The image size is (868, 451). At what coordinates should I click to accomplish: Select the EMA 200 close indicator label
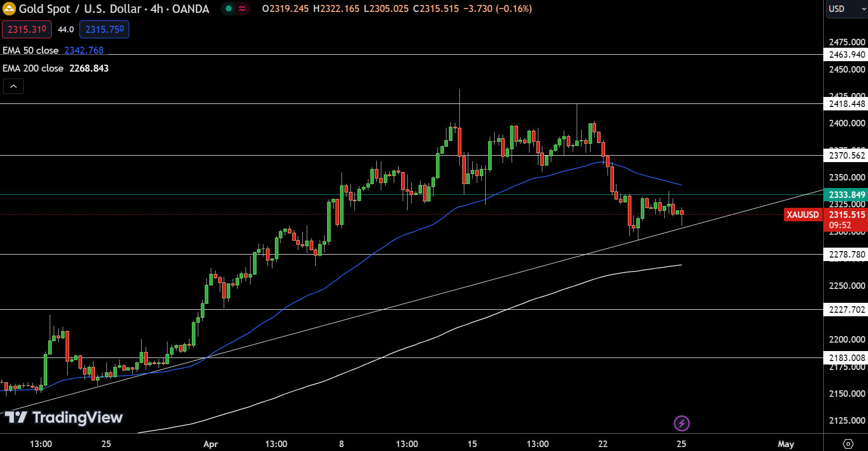pyautogui.click(x=33, y=68)
